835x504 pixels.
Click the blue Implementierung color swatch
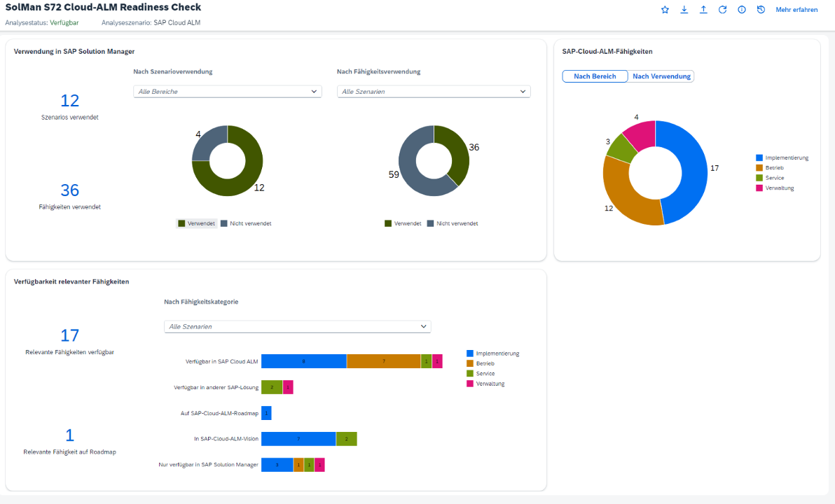click(x=469, y=353)
